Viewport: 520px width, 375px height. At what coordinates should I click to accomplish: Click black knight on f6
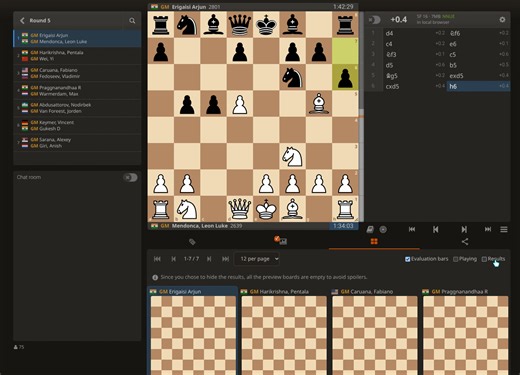pyautogui.click(x=292, y=77)
